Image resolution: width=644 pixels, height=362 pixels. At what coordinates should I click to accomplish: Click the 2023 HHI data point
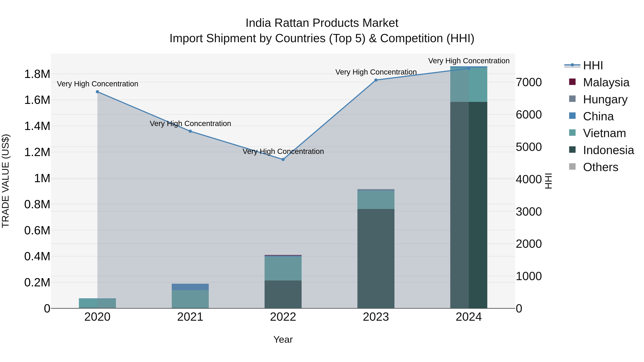tap(376, 80)
